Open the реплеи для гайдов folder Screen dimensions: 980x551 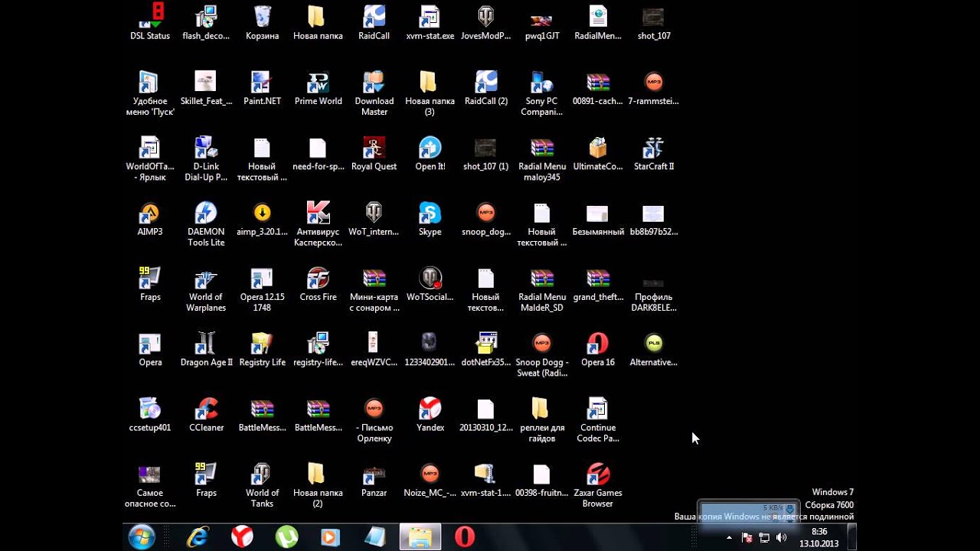coord(541,420)
